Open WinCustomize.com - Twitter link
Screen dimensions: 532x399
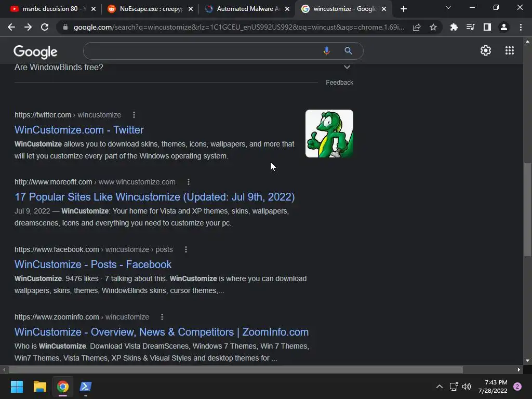(x=79, y=129)
